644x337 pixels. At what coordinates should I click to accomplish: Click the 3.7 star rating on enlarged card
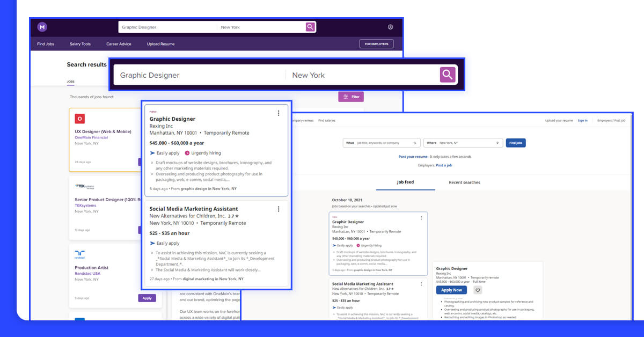(x=233, y=216)
